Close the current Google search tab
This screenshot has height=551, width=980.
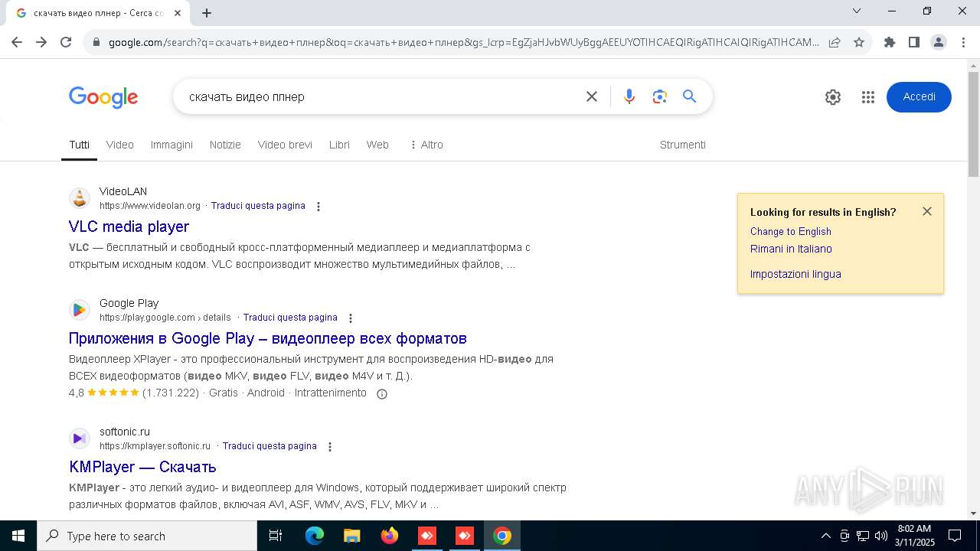178,13
